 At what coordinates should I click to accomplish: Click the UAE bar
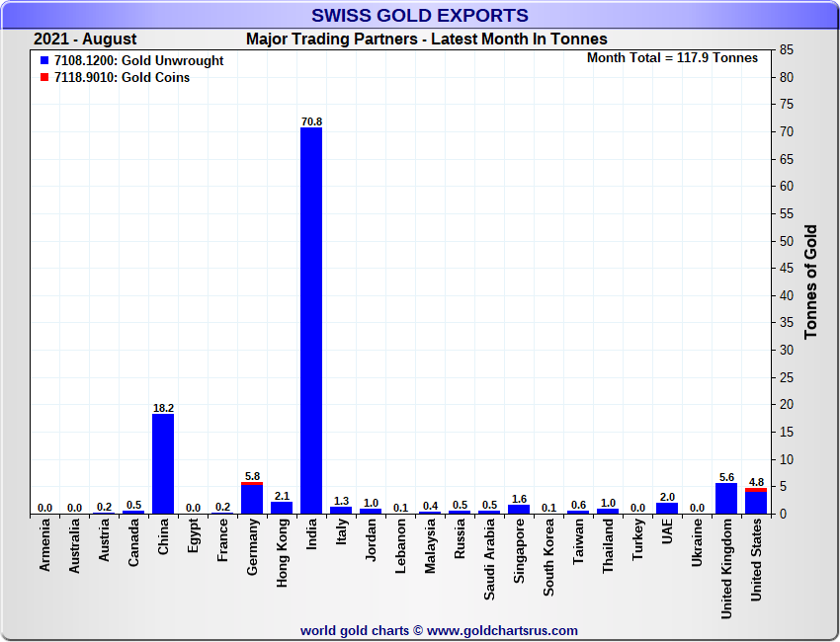667,508
